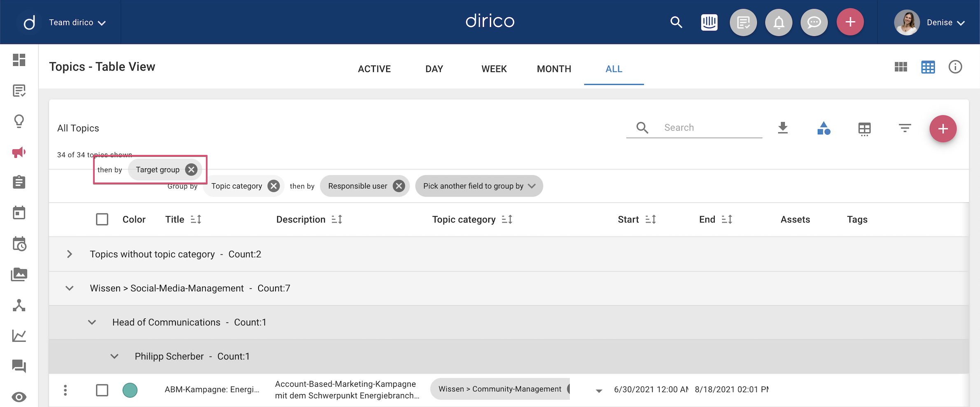Viewport: 980px width, 407px height.
Task: Open the calendar icon in sidebar
Action: coord(19,213)
